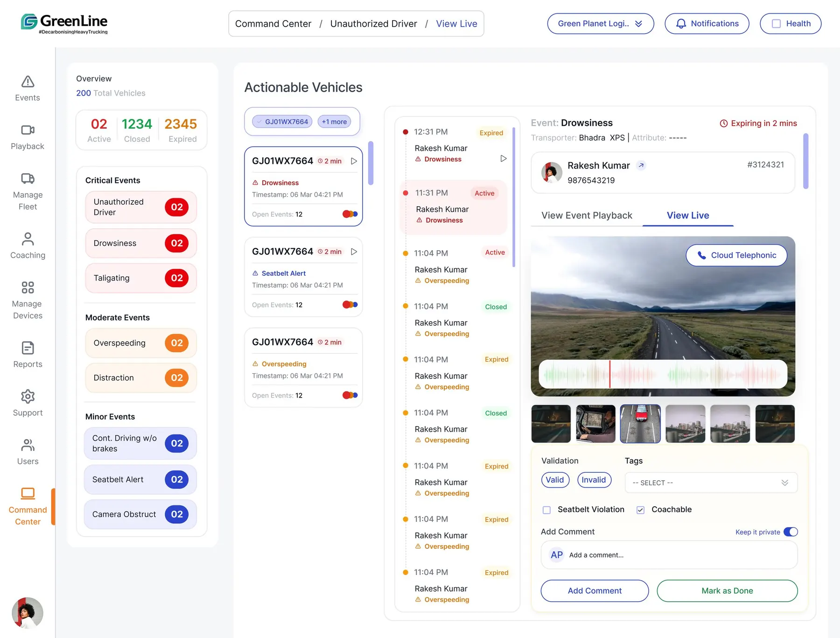The height and width of the screenshot is (638, 840).
Task: Select the red car road thumbnail
Action: [x=640, y=424]
